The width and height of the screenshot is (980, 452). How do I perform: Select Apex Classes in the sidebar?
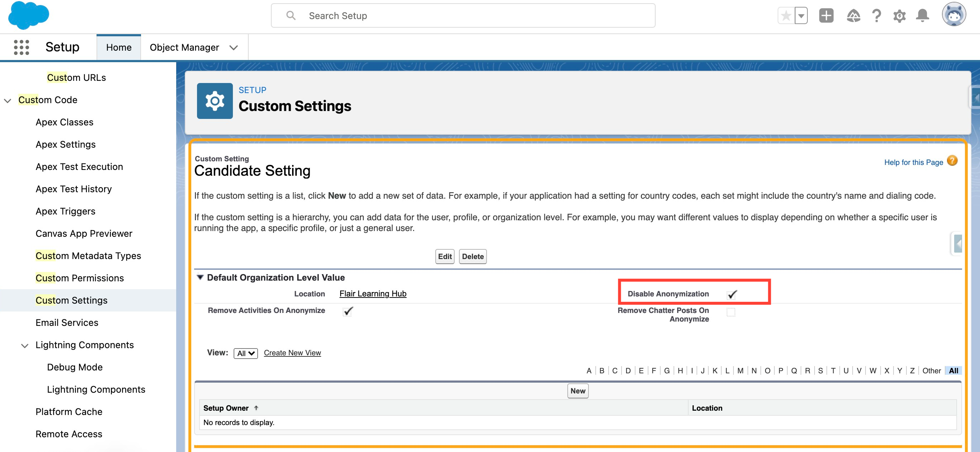(x=64, y=122)
